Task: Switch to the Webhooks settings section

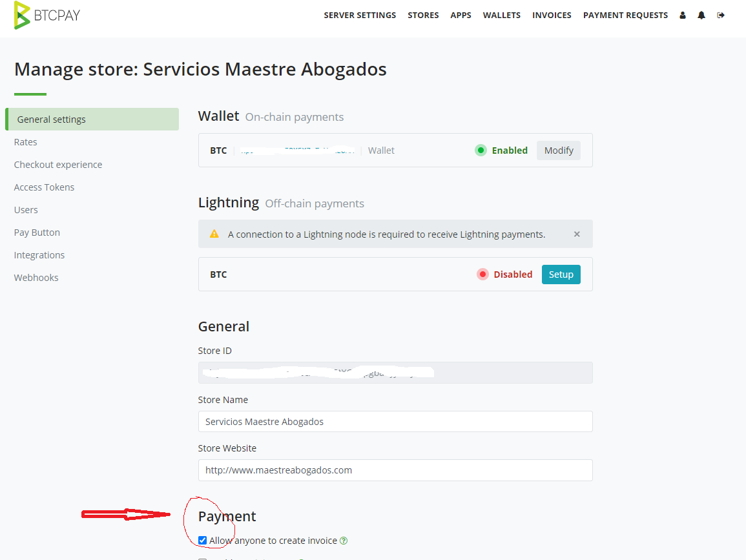Action: (x=36, y=278)
